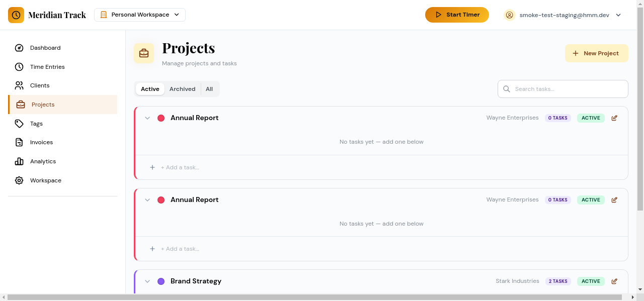The image size is (644, 301).
Task: Edit the Brand Strategy project
Action: coord(614,281)
